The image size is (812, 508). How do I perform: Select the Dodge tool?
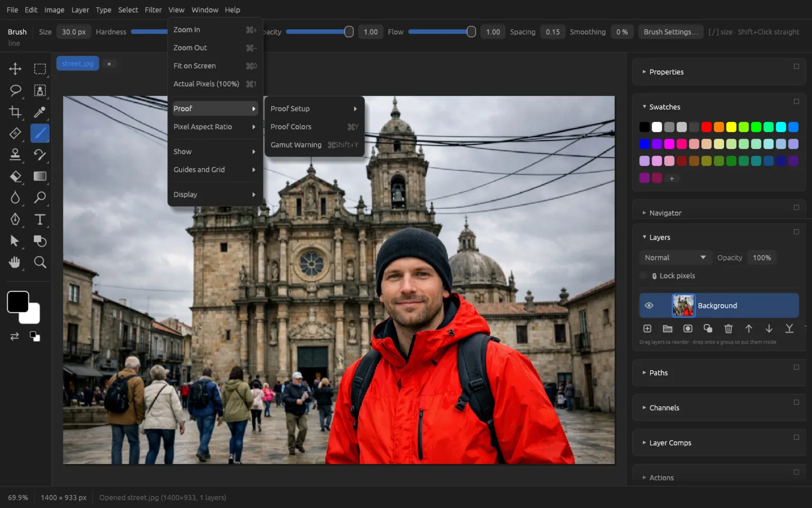(40, 198)
